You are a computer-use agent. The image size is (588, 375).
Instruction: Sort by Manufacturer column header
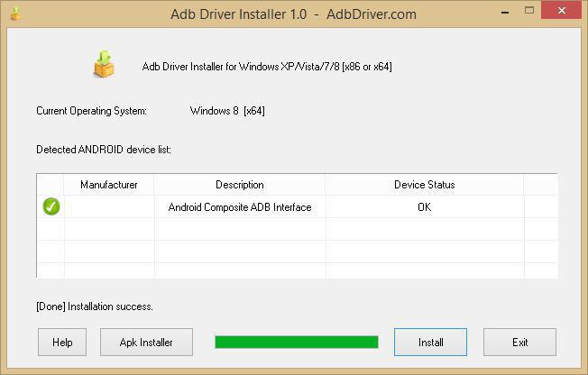(x=109, y=185)
